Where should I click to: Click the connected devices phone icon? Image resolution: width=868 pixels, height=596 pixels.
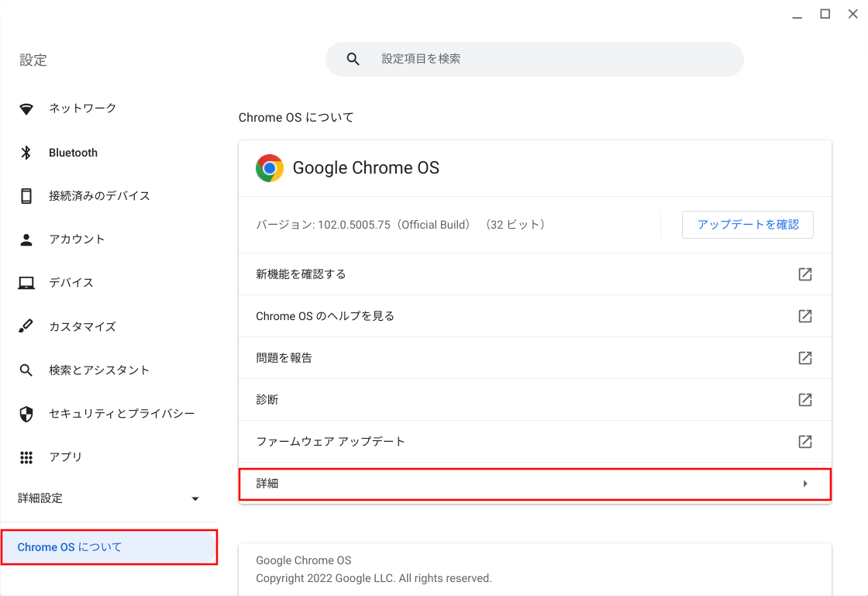pos(26,196)
